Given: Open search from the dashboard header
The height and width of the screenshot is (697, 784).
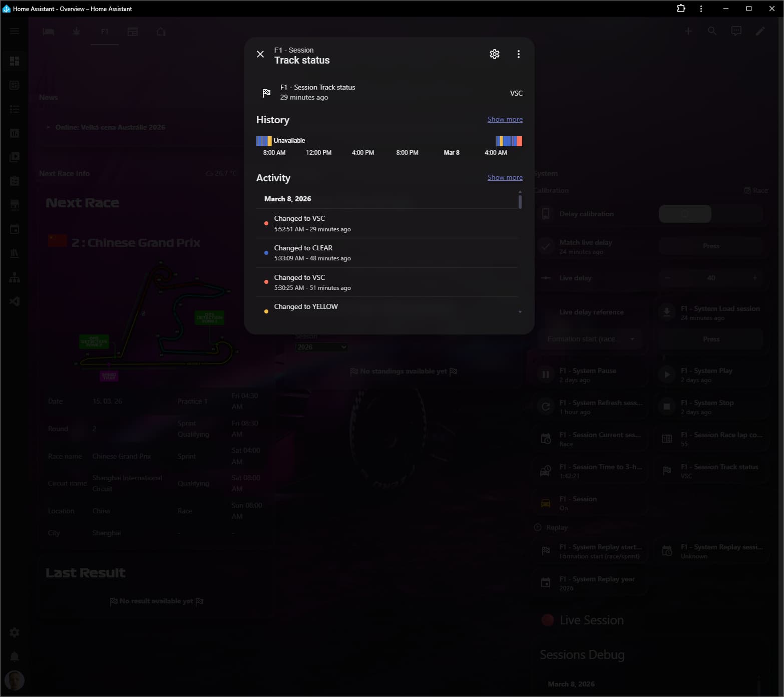Looking at the screenshot, I should [712, 31].
